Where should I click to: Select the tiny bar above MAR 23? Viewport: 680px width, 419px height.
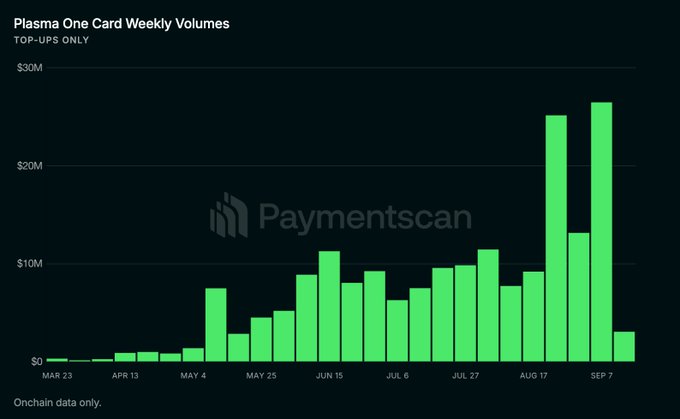[57, 360]
